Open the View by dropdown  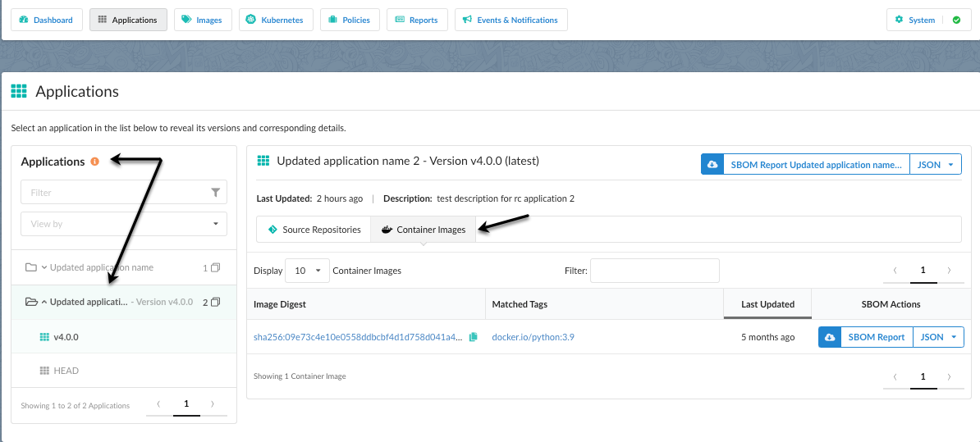124,224
